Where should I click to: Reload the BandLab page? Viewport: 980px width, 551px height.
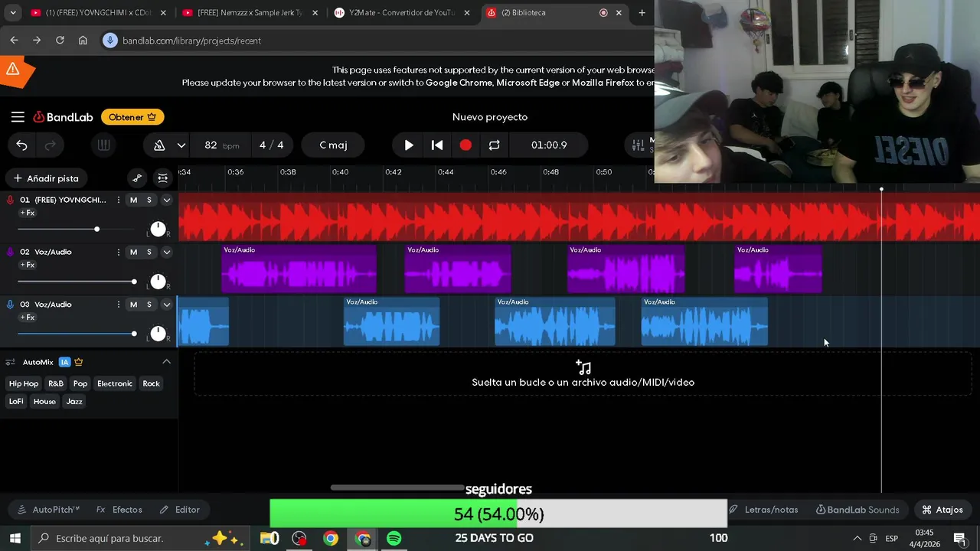pos(60,41)
